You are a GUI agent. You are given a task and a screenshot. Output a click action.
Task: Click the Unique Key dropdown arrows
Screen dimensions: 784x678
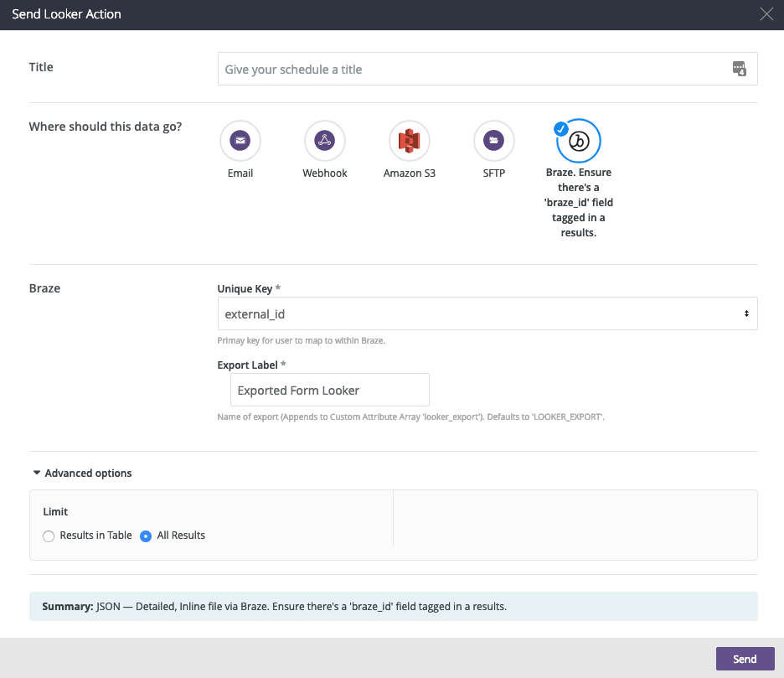(745, 313)
